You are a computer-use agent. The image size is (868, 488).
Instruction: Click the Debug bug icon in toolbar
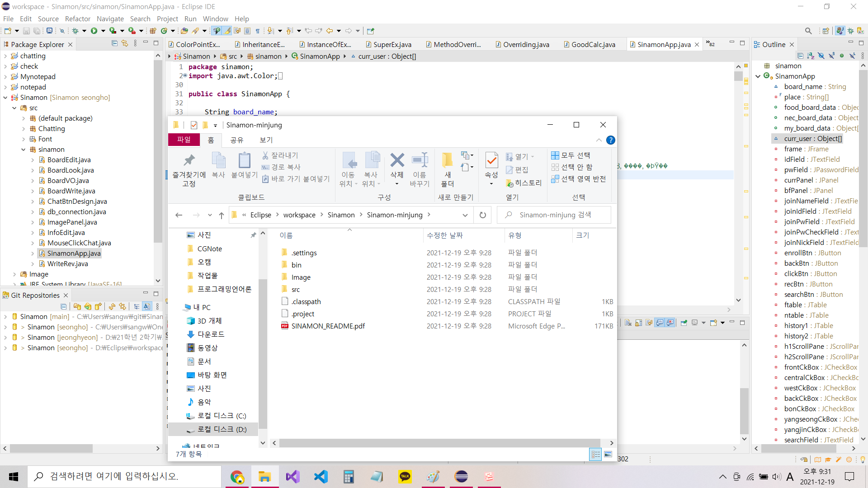click(75, 31)
